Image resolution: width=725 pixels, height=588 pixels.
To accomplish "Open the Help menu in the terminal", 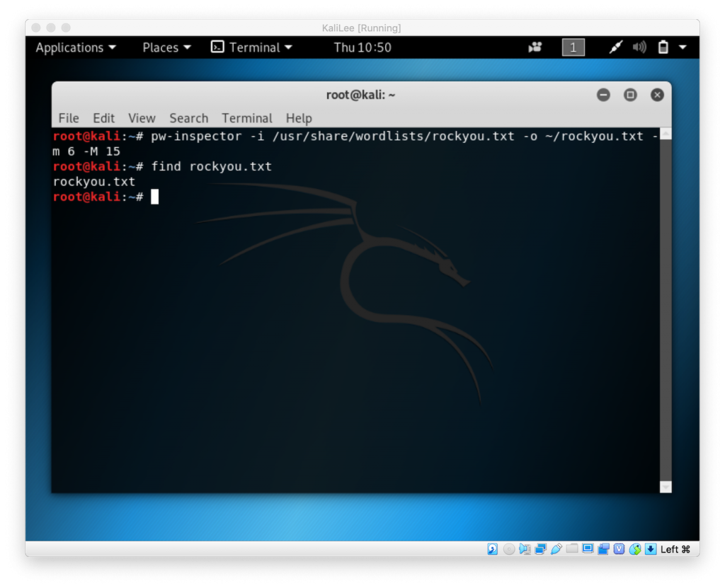I will click(x=299, y=118).
